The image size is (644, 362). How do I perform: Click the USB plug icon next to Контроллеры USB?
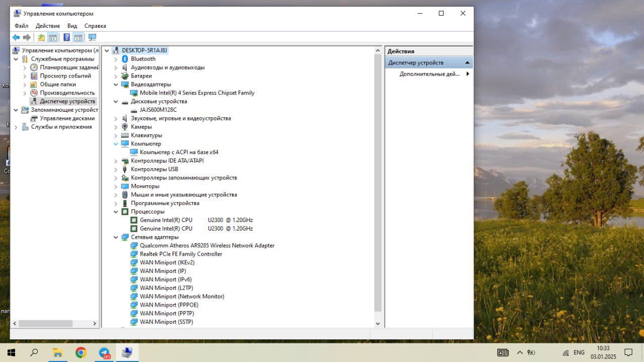[x=125, y=169]
